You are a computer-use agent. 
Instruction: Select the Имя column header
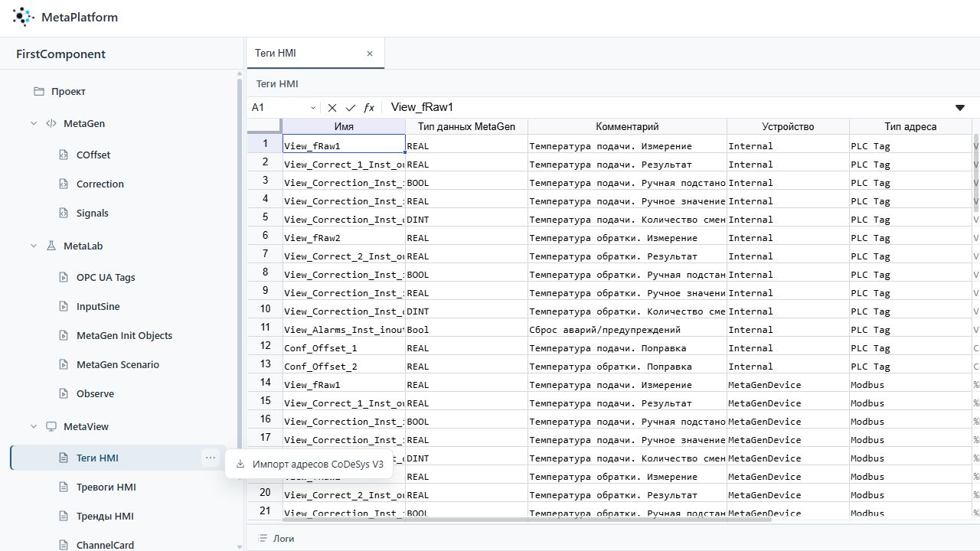pos(344,127)
